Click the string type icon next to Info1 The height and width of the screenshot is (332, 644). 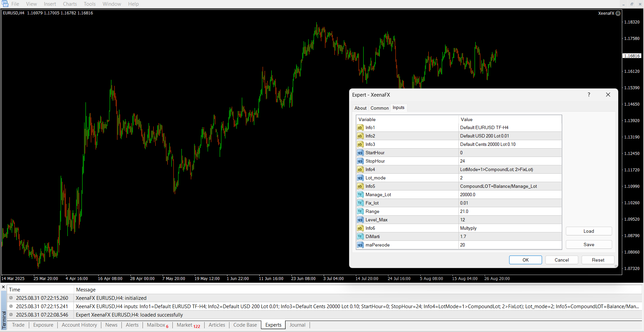pyautogui.click(x=360, y=128)
